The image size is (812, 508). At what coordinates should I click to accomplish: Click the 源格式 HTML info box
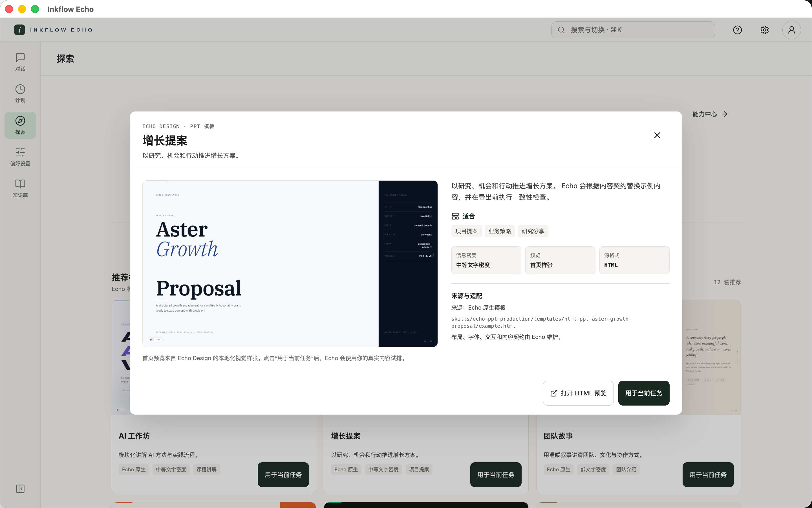click(x=634, y=260)
